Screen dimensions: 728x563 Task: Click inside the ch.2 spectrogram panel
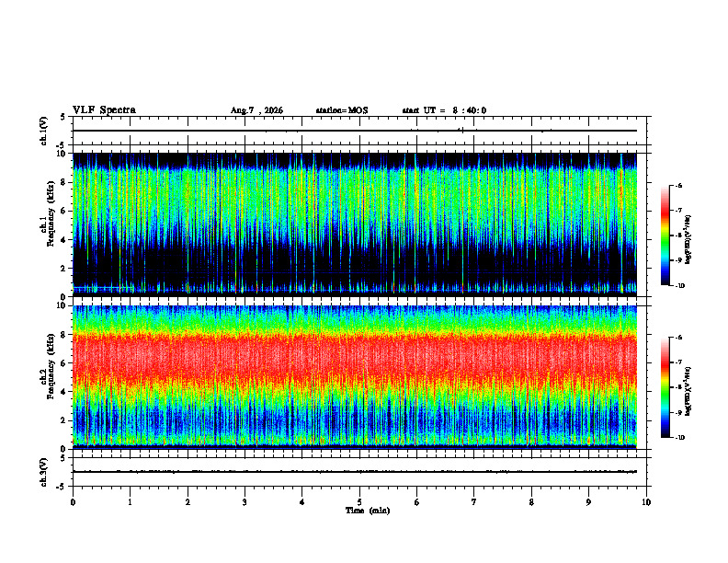(354, 377)
